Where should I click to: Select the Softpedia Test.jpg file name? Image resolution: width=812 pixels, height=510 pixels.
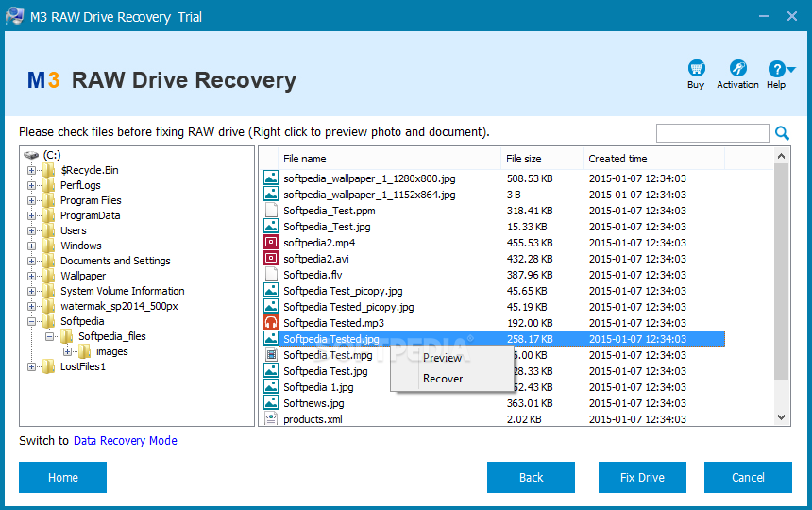point(325,371)
